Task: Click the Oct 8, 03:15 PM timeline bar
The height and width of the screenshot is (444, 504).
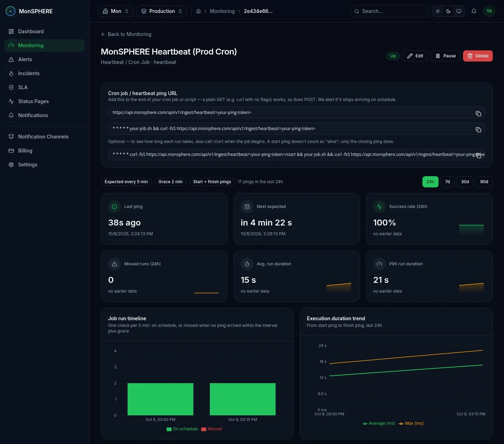Action: coord(243,399)
